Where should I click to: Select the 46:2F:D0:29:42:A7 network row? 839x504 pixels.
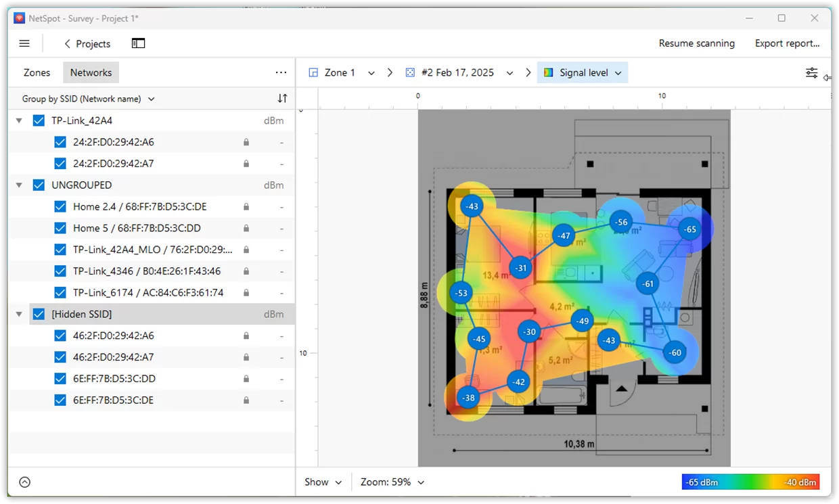pos(152,357)
